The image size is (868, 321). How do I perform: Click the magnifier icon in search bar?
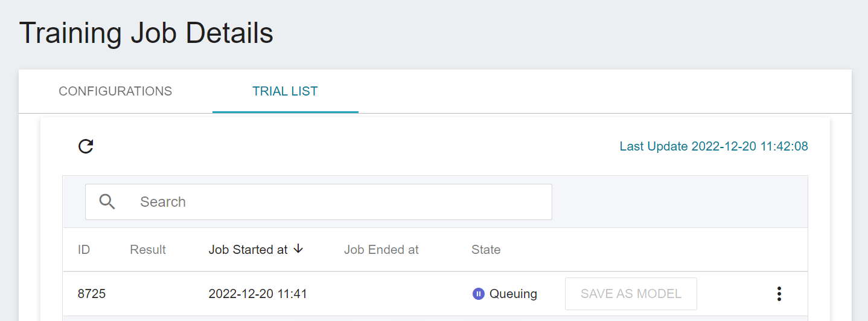click(107, 202)
